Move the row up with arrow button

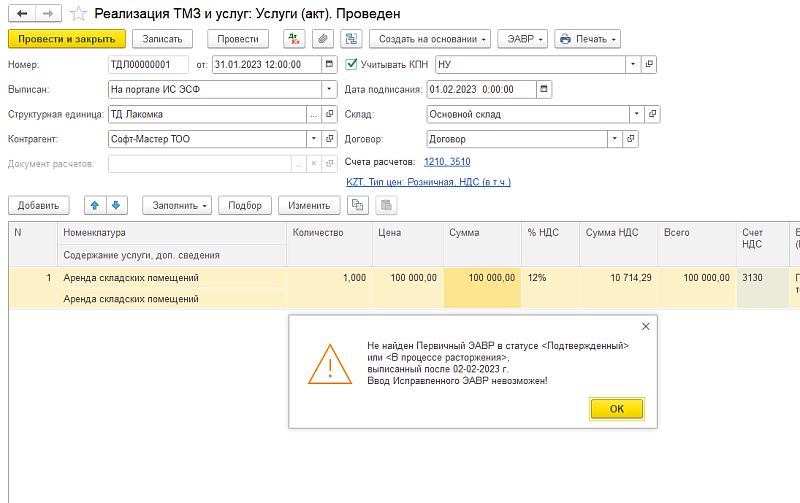tap(95, 205)
